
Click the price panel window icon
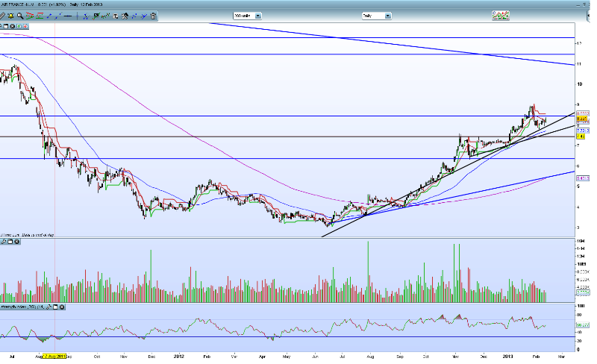pyautogui.click(x=6, y=26)
